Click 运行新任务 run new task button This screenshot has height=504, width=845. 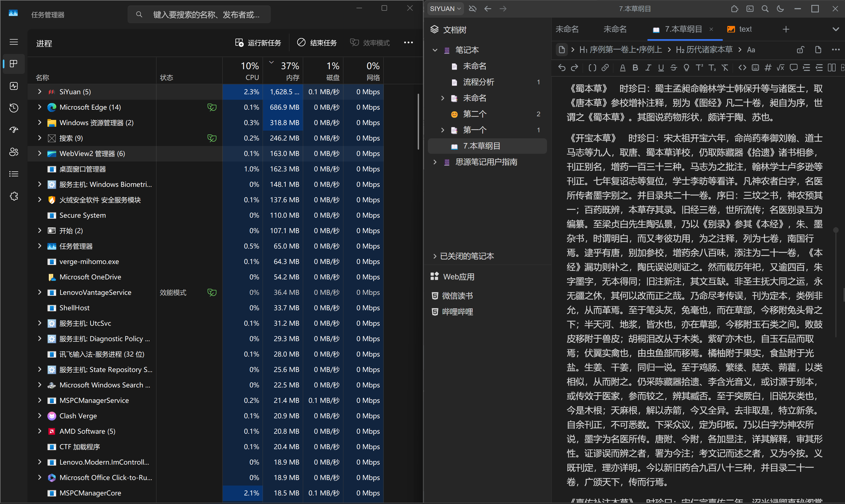tap(258, 43)
